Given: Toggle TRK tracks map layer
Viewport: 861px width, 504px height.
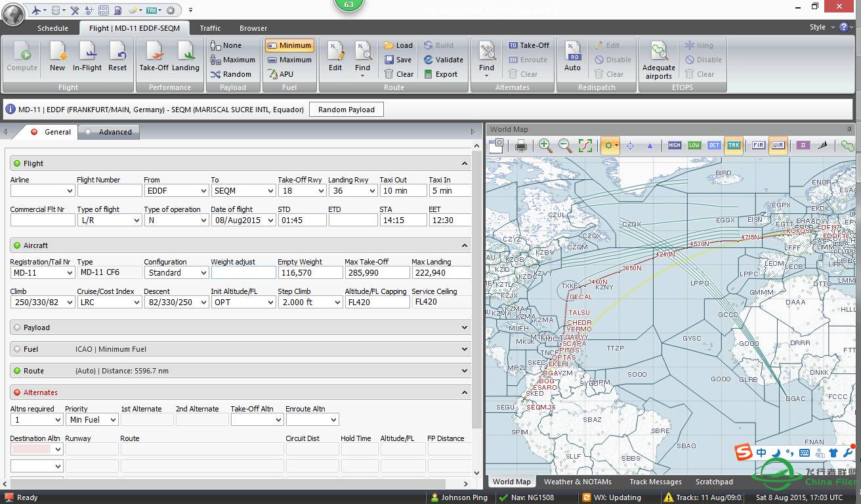Looking at the screenshot, I should tap(734, 146).
